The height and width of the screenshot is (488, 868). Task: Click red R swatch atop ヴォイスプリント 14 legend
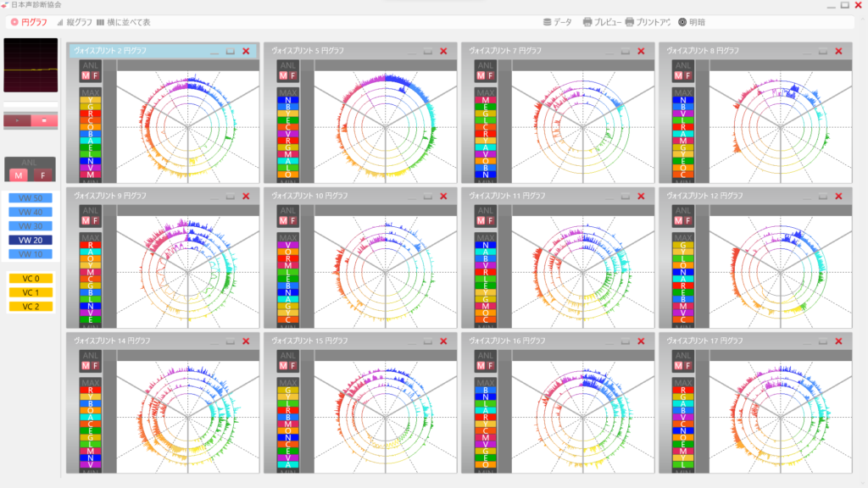[90, 390]
